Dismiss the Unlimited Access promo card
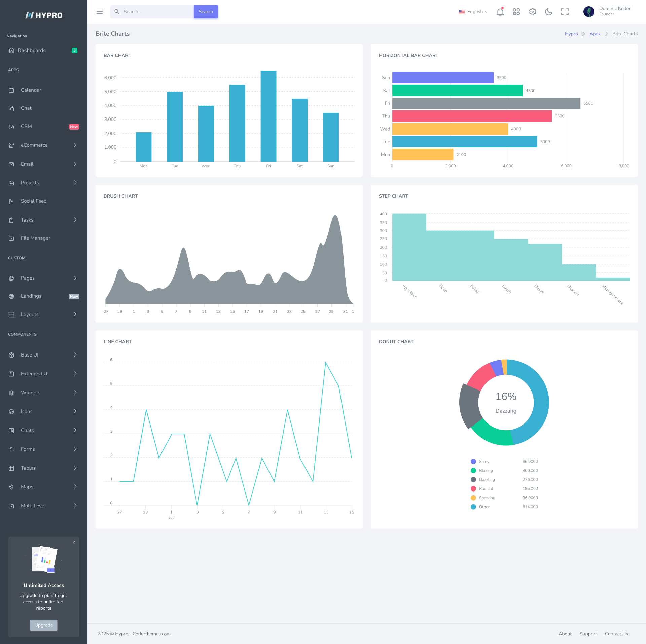The image size is (646, 644). pyautogui.click(x=74, y=542)
